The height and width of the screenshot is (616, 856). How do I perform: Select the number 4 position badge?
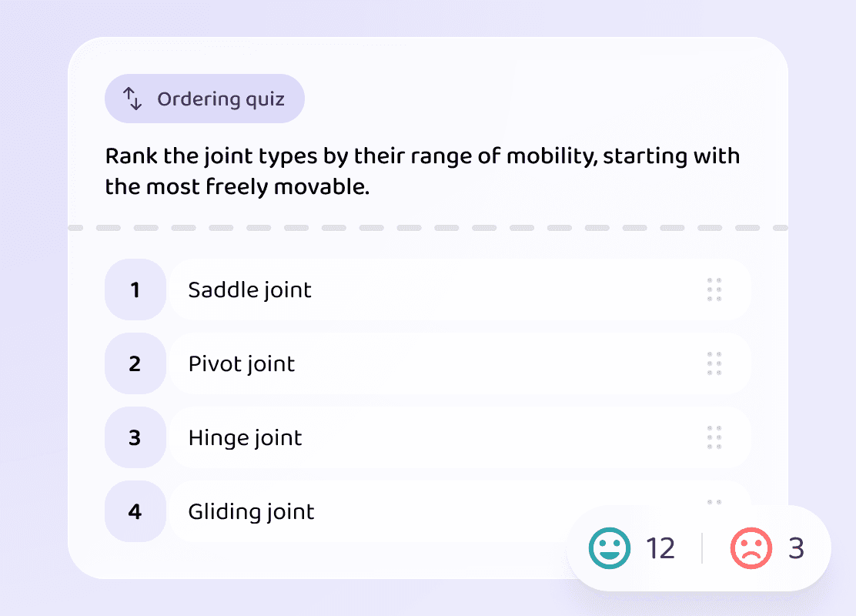(135, 511)
